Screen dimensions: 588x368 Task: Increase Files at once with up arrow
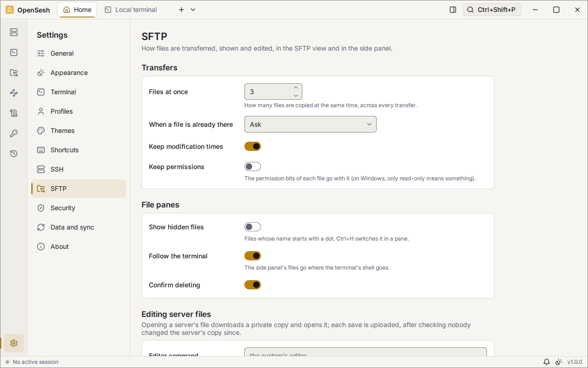pyautogui.click(x=296, y=88)
